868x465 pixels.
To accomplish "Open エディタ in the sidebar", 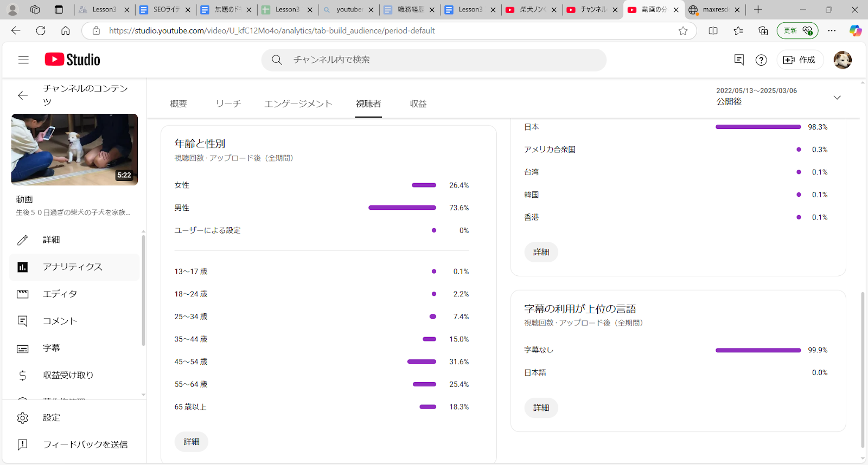I will (x=74, y=294).
